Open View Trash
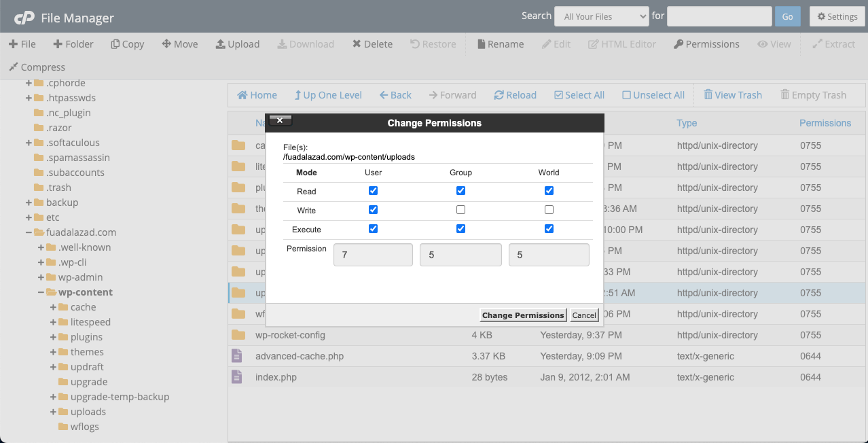The height and width of the screenshot is (443, 868). [x=733, y=95]
